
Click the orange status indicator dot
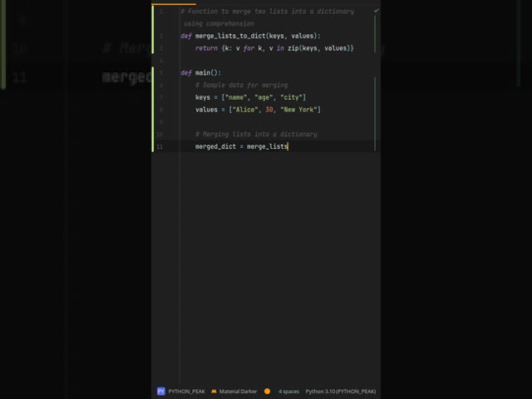click(268, 392)
